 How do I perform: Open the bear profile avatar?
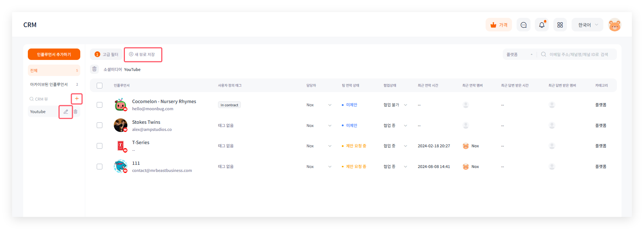coord(614,25)
